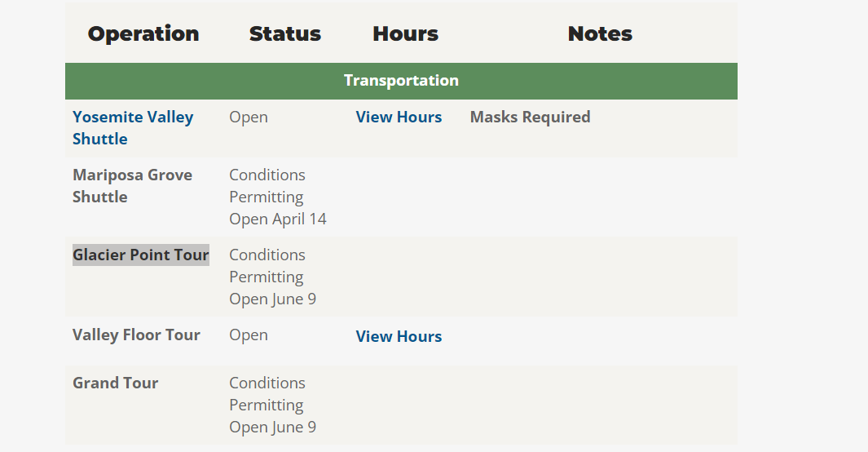Select the highlighted Glacier Point Tour text
868x452 pixels.
(140, 255)
